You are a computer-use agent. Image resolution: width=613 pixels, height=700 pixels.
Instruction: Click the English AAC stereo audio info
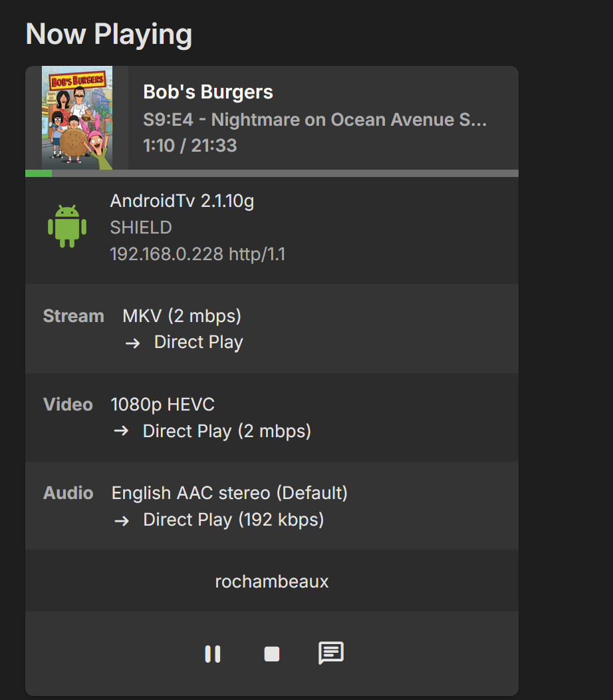(x=229, y=493)
